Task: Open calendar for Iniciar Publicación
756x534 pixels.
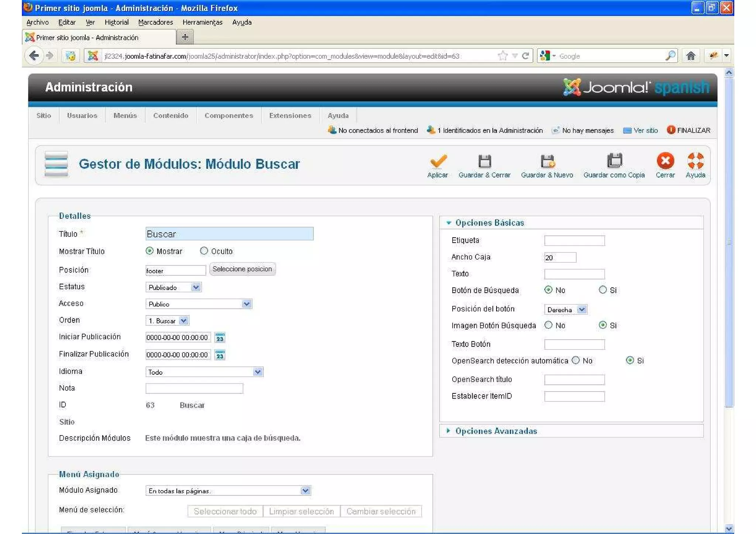Action: (220, 338)
